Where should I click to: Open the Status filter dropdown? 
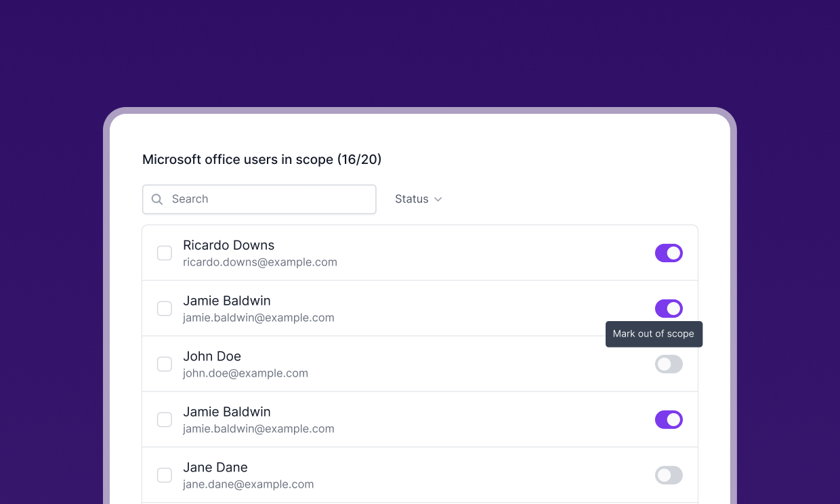click(x=418, y=199)
